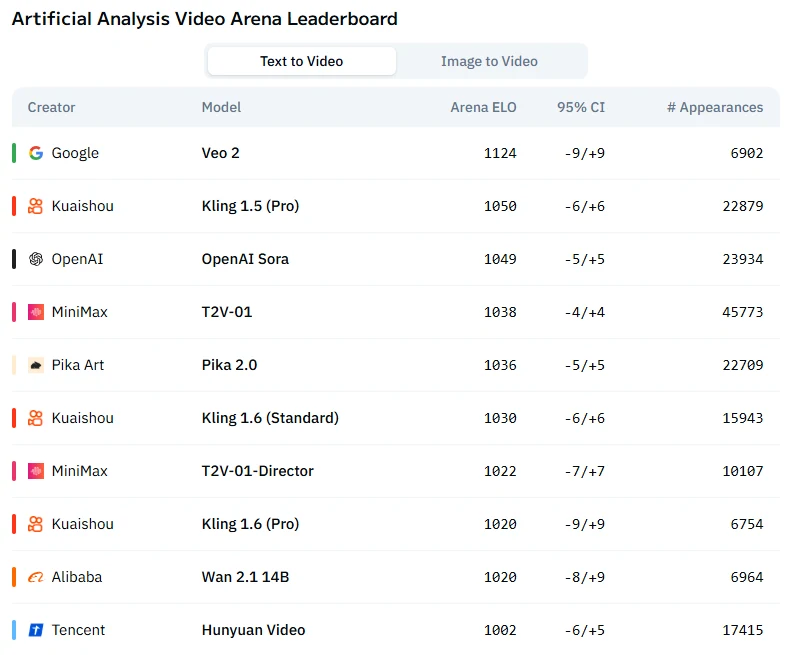Click the confidence interval -6/+5
Image resolution: width=789 pixels, height=655 pixels.
coord(585,630)
